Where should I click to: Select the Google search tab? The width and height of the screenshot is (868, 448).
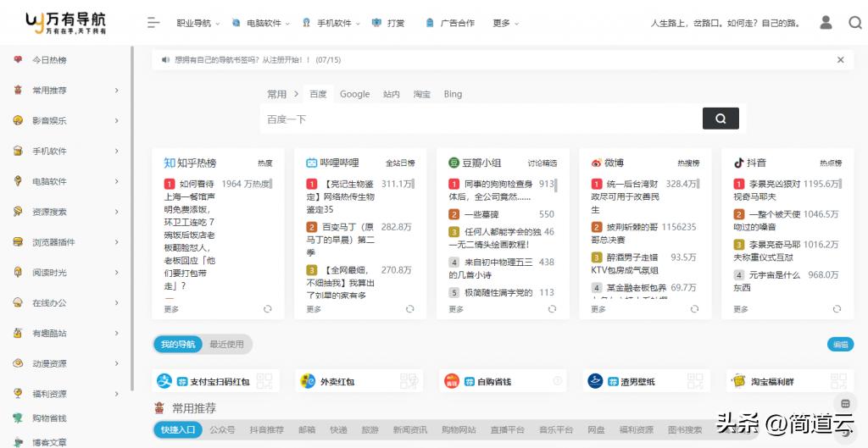355,94
